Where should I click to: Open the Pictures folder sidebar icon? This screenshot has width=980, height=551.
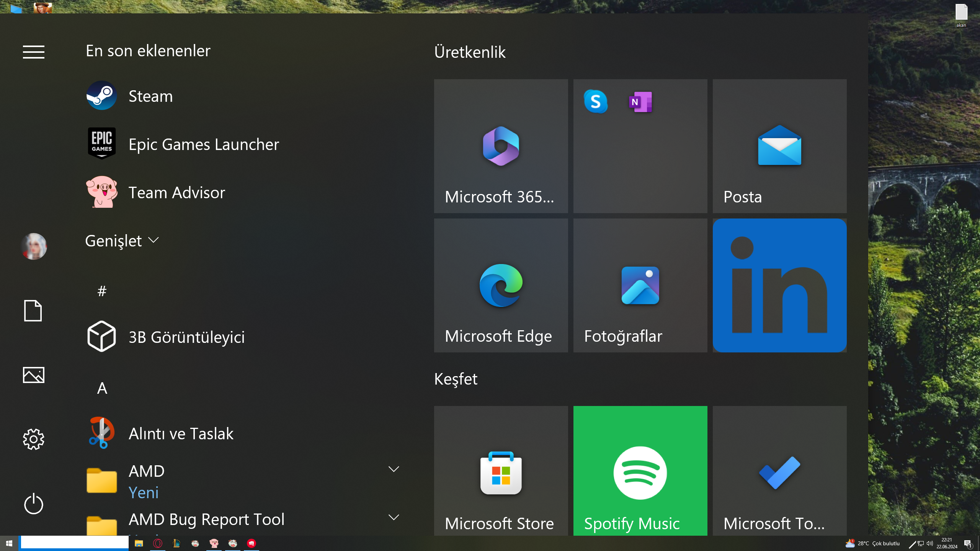click(34, 375)
